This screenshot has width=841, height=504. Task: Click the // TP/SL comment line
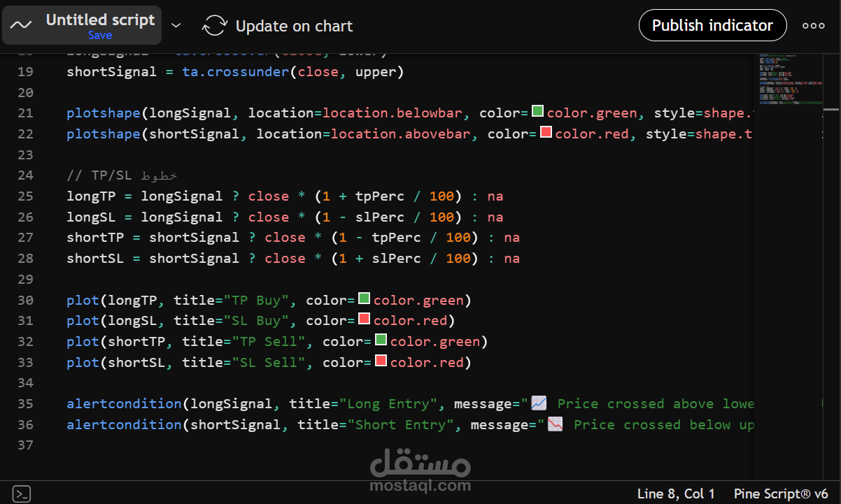[x=122, y=175]
